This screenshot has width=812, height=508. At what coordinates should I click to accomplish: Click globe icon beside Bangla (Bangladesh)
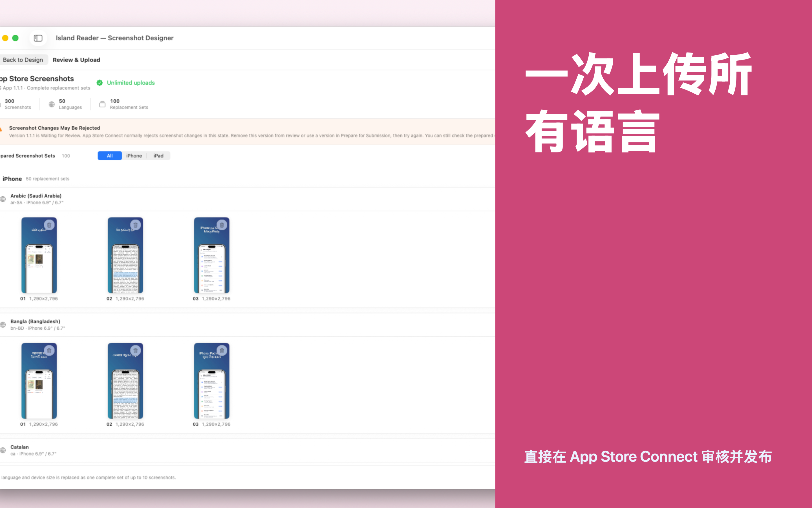3,325
